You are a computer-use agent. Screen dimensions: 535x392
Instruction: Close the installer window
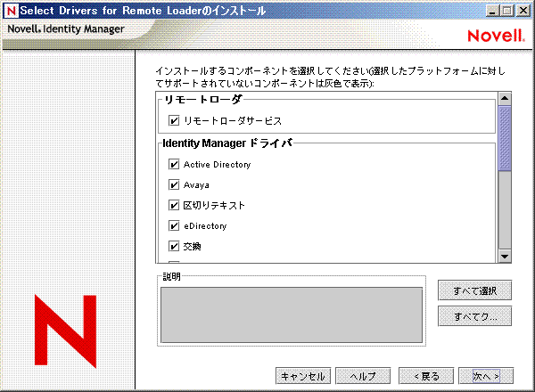pyautogui.click(x=523, y=11)
